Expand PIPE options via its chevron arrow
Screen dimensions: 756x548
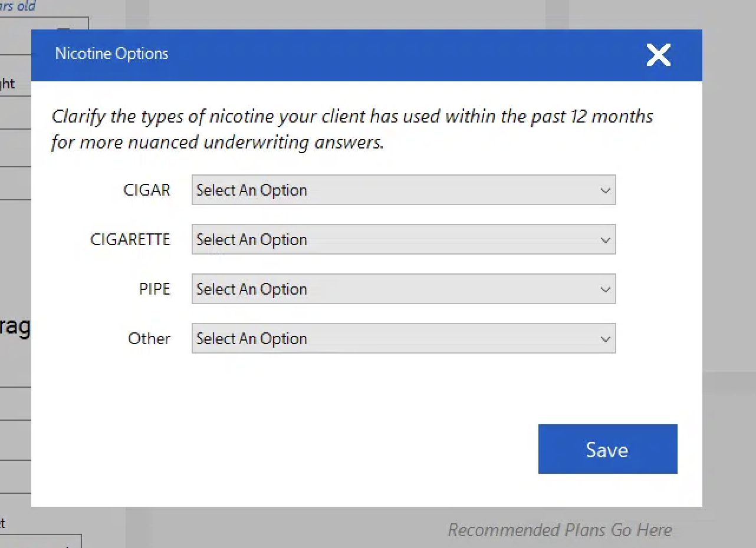604,289
